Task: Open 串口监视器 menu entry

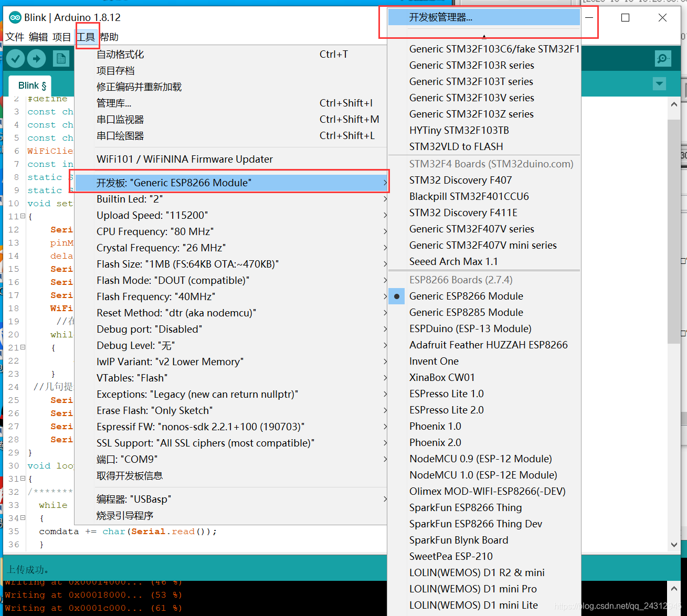Action: [x=231, y=120]
